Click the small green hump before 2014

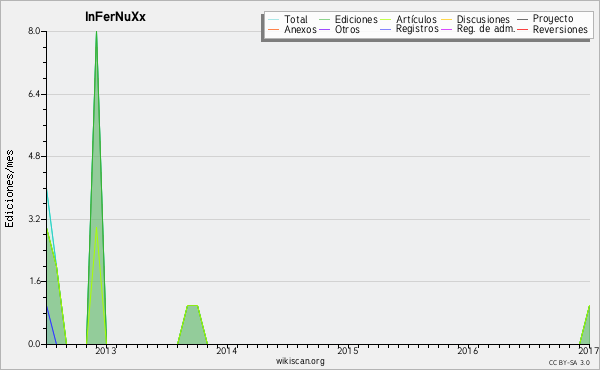[x=192, y=325]
